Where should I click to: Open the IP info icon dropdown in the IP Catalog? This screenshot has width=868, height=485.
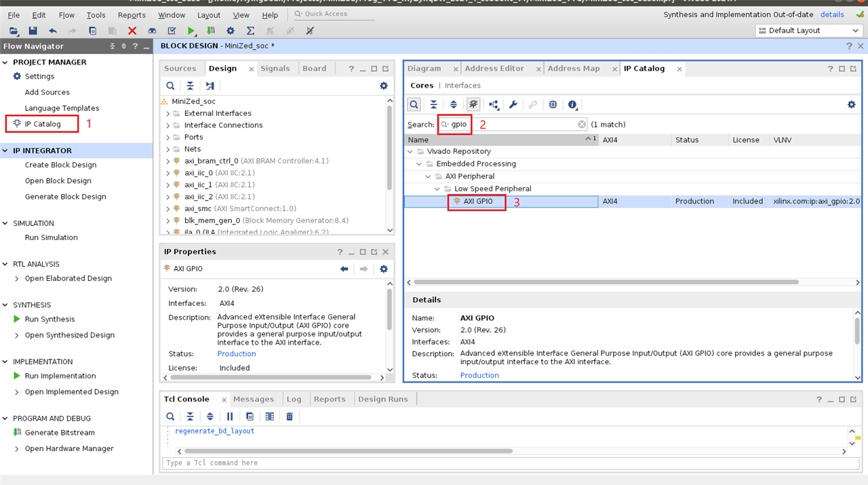click(x=573, y=104)
